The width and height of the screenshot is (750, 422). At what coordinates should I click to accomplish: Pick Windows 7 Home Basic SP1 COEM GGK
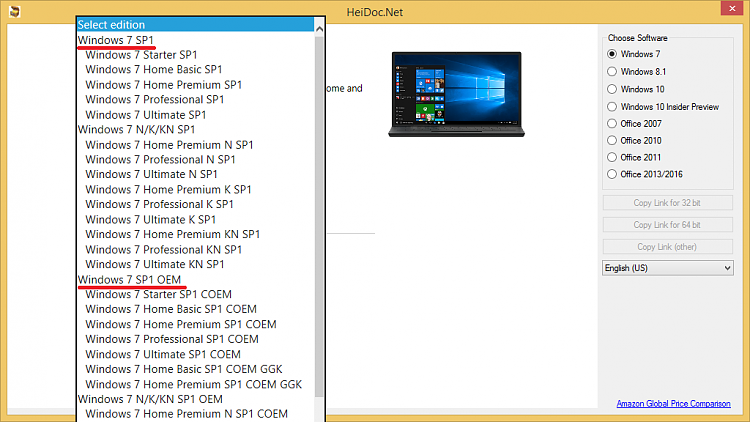point(184,369)
